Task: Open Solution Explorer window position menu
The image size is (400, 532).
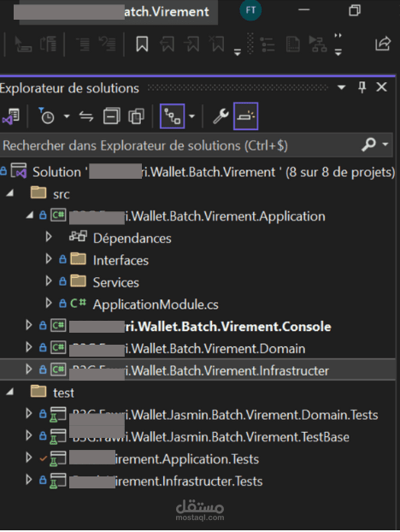Action: [341, 87]
